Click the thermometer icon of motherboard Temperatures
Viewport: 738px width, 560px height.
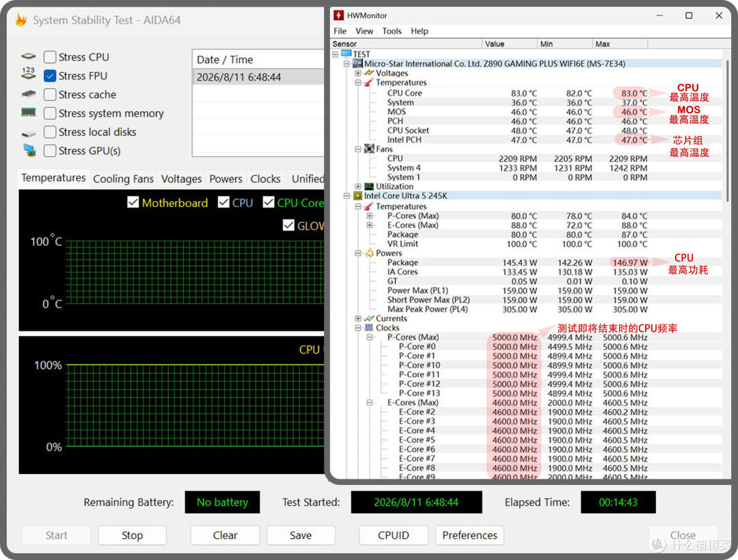click(369, 82)
